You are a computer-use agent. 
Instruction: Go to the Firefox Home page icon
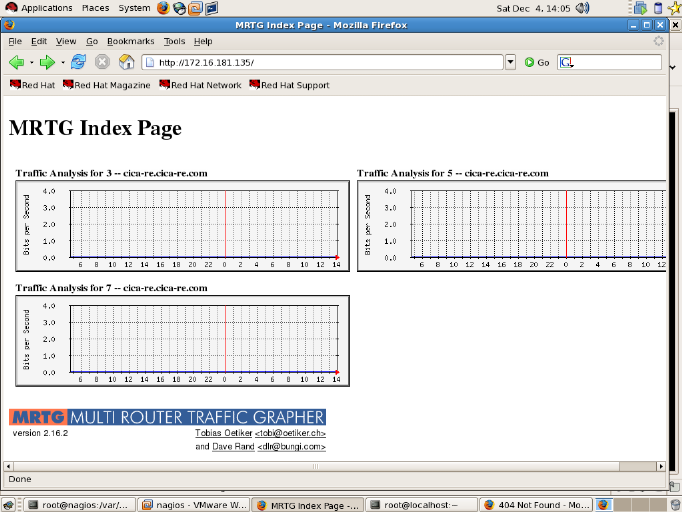pos(126,62)
